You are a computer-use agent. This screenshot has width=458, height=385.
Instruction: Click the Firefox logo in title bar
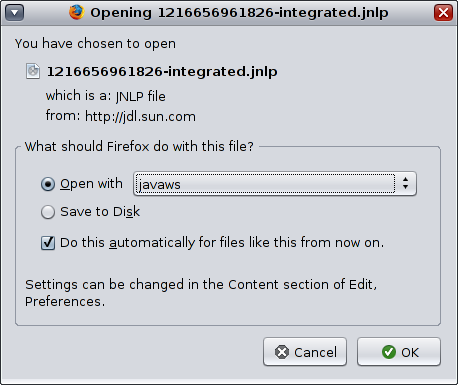pos(77,12)
